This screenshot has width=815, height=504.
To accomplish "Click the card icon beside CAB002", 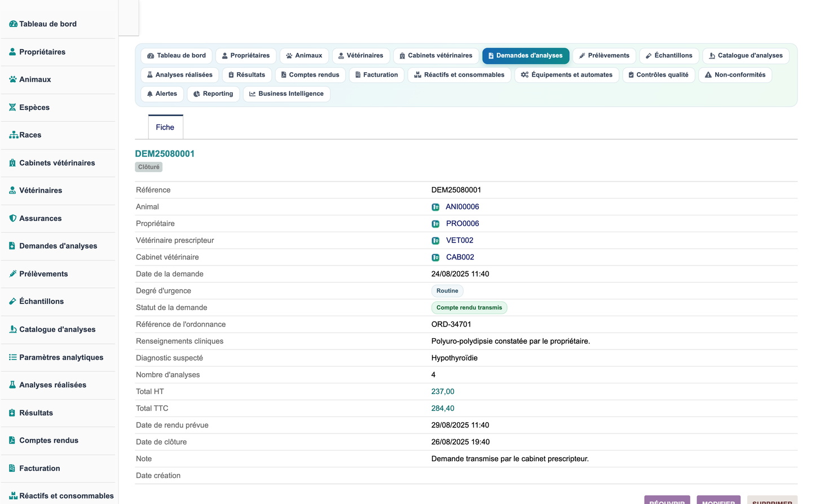I will coord(435,258).
